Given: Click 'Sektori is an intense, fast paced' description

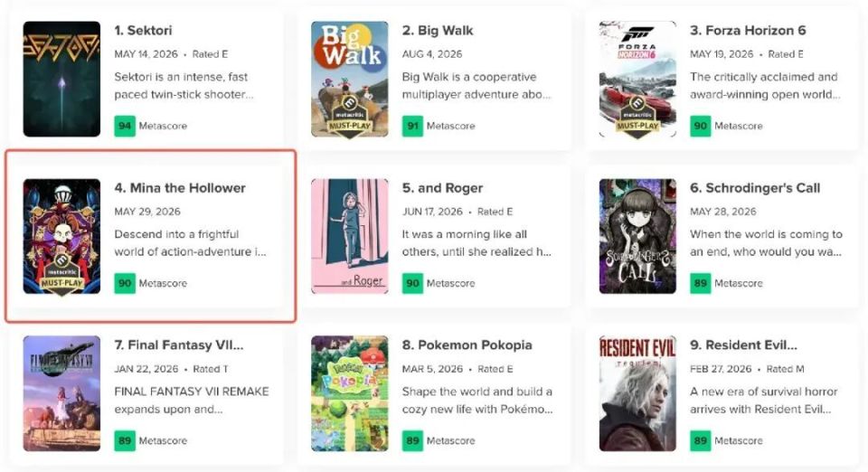Looking at the screenshot, I should (x=184, y=86).
